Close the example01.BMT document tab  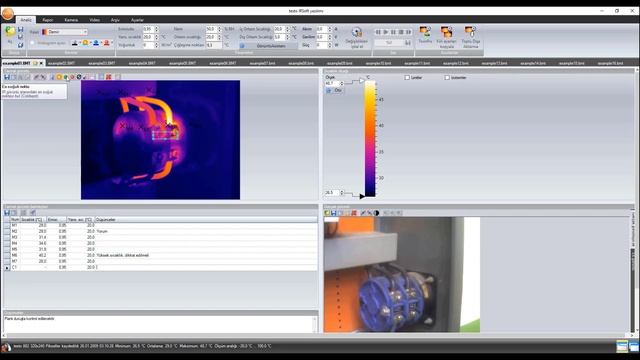tap(41, 63)
